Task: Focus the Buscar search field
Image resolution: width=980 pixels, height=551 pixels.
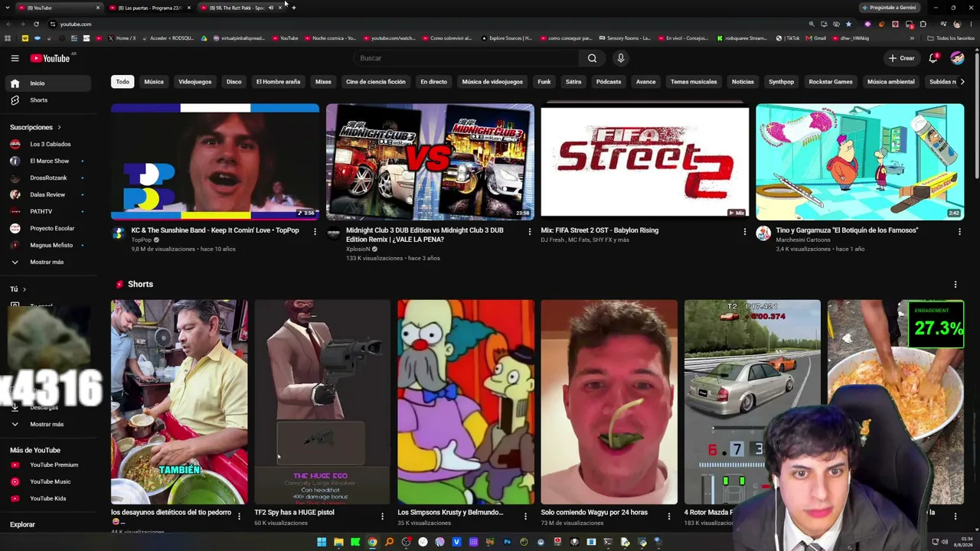Action: [466, 58]
